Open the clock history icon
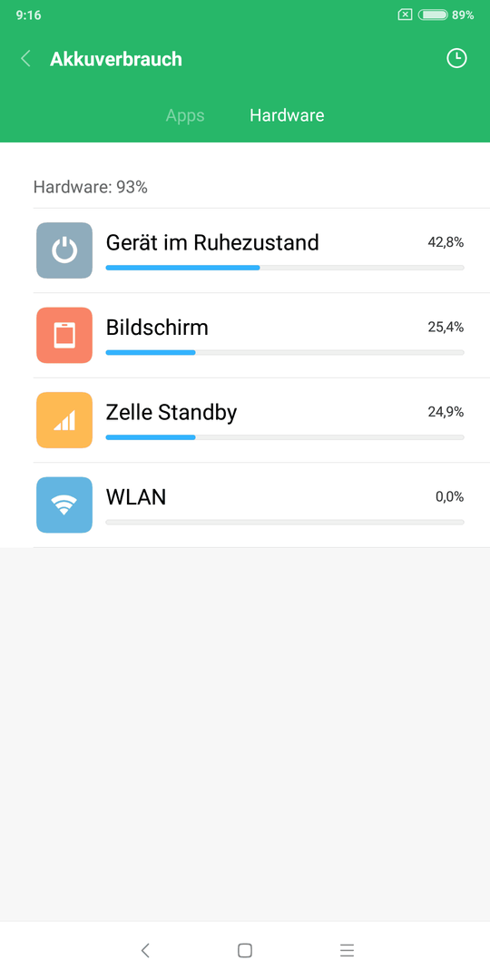Viewport: 490px width, 980px height. (x=456, y=59)
